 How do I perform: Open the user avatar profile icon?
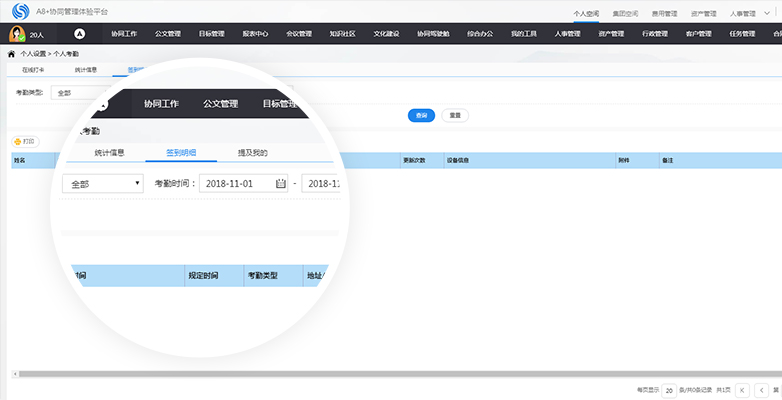tap(17, 34)
